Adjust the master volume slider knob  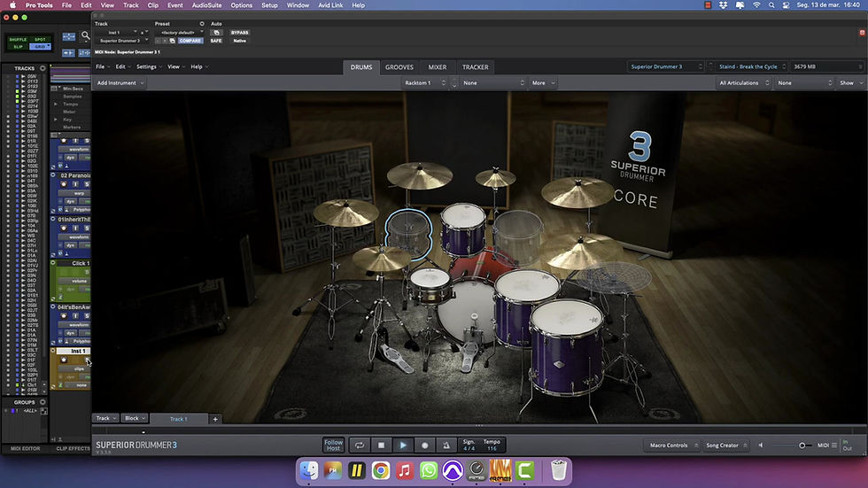[802, 445]
